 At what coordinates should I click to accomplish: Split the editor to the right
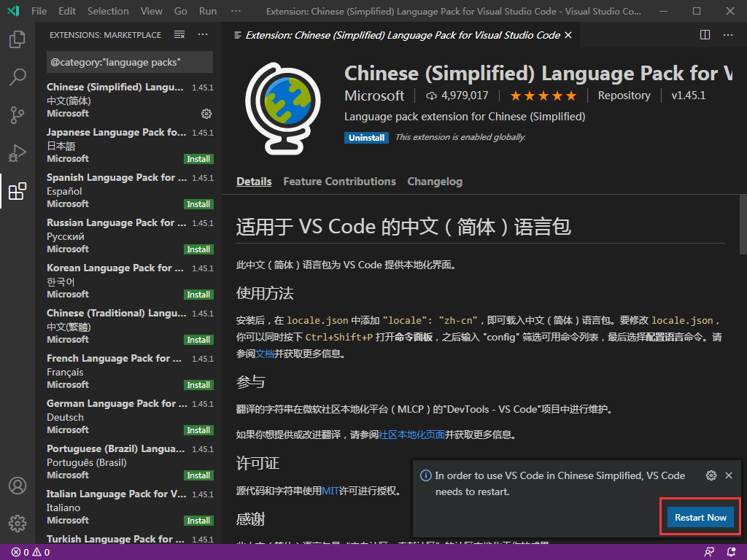705,35
